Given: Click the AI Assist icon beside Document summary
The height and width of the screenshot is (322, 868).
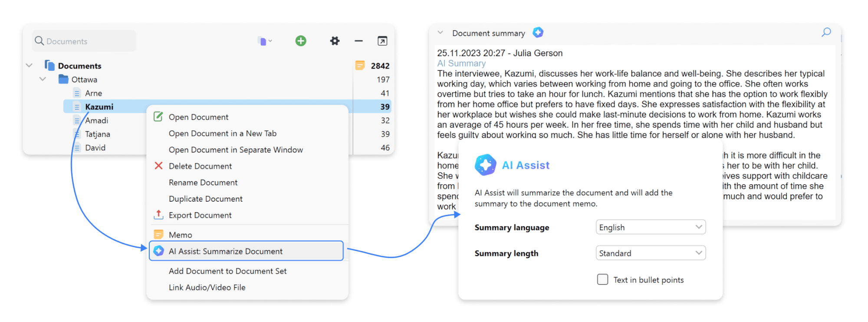Looking at the screenshot, I should tap(538, 33).
